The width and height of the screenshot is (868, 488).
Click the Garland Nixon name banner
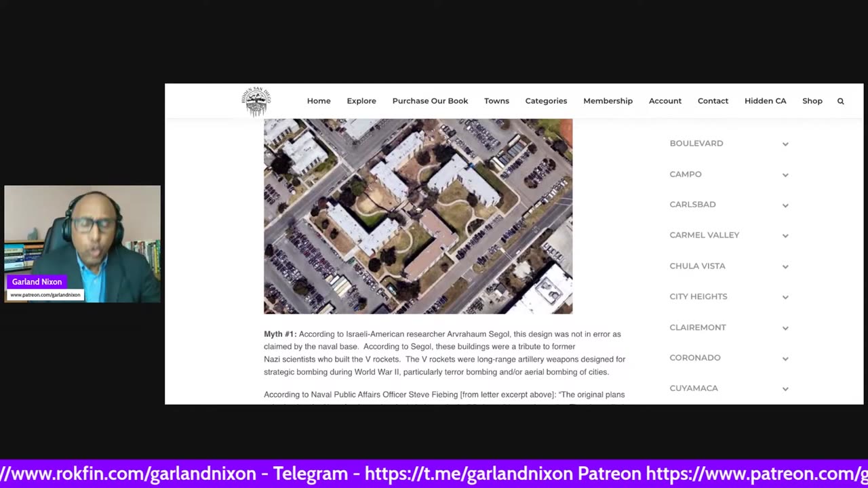pyautogui.click(x=37, y=282)
